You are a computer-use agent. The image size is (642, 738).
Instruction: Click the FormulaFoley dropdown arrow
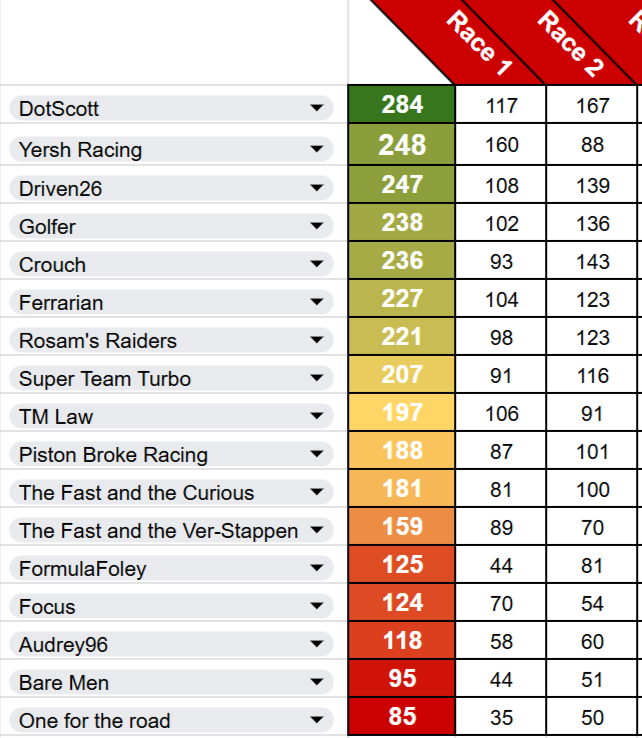coord(317,568)
